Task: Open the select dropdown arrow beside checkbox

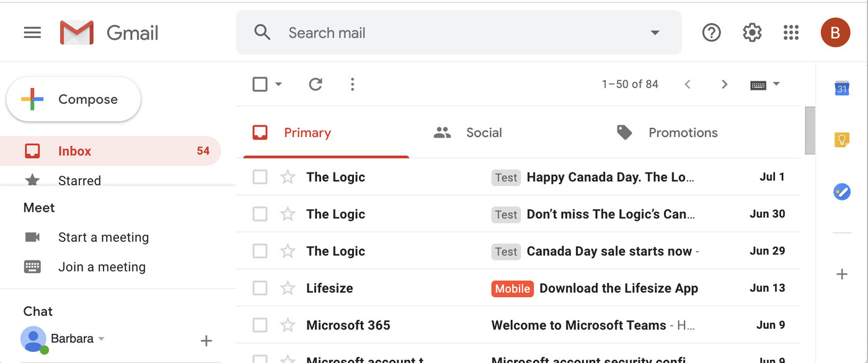Action: (278, 84)
